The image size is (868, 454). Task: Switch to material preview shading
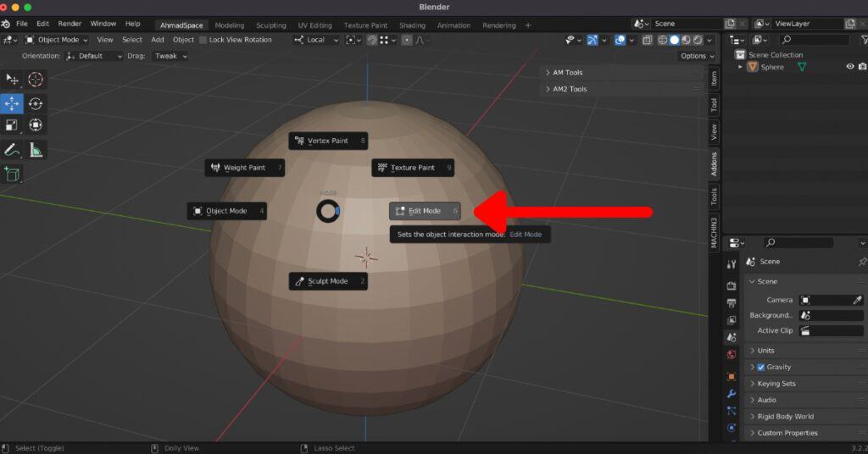coord(686,40)
